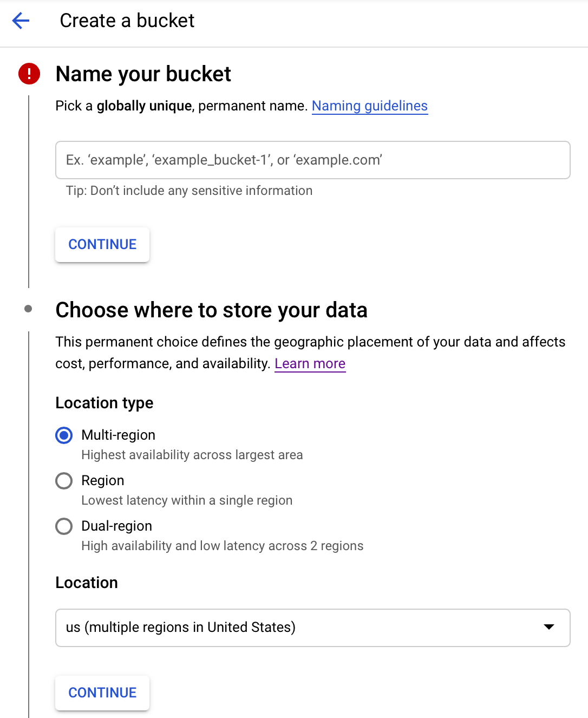
Task: Click the Choose where to store your data heading
Action: point(211,310)
